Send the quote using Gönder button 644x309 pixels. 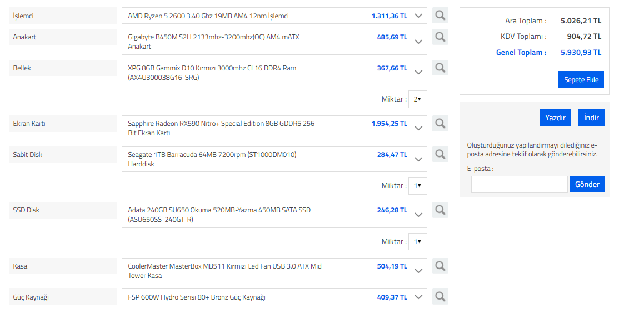coord(587,184)
